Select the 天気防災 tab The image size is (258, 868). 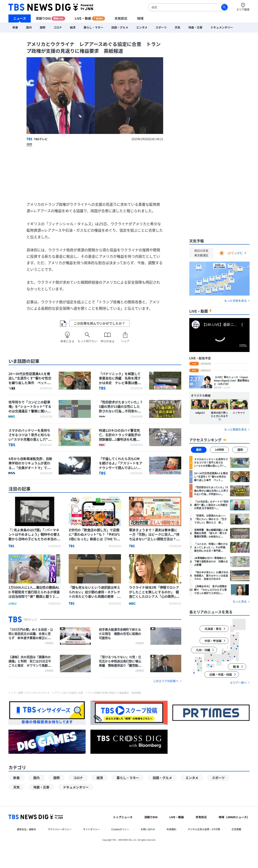coord(121,18)
